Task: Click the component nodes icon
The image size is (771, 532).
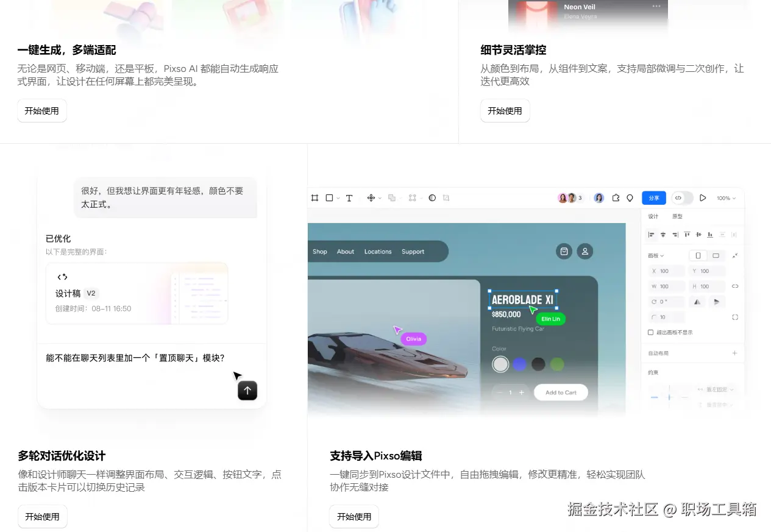Action: click(413, 198)
